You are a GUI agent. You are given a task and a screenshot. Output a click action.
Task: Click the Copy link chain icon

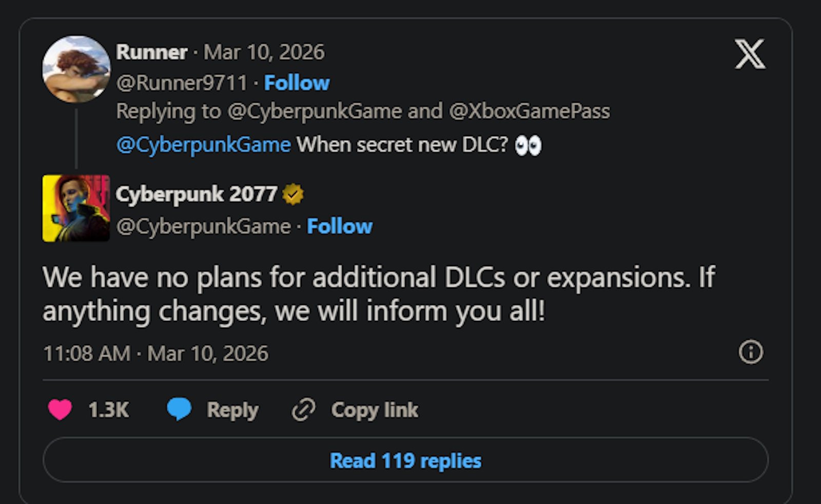304,409
